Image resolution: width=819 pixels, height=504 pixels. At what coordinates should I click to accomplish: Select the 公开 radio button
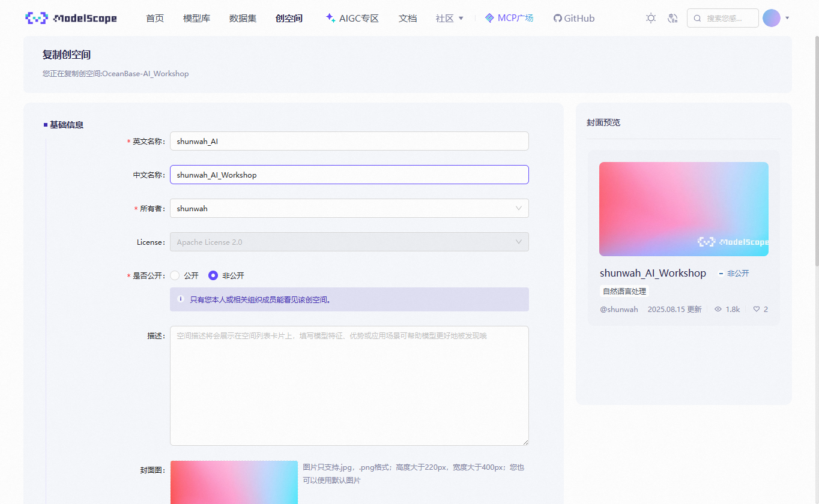click(175, 275)
